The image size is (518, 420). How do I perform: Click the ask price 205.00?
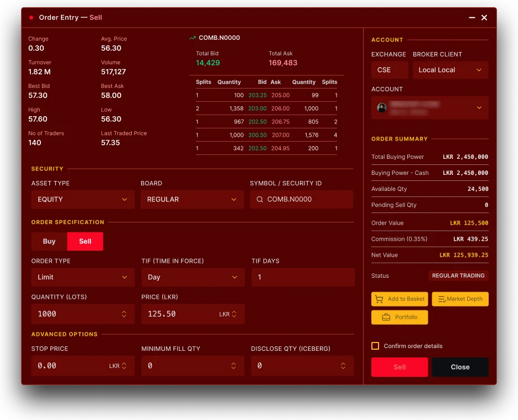(281, 95)
